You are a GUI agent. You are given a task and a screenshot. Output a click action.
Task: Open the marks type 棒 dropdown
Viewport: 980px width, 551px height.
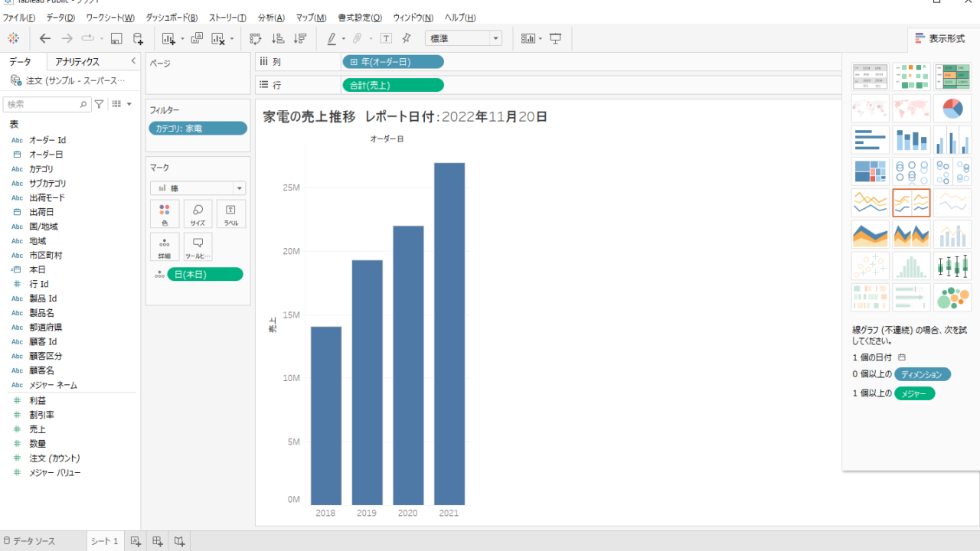[198, 188]
